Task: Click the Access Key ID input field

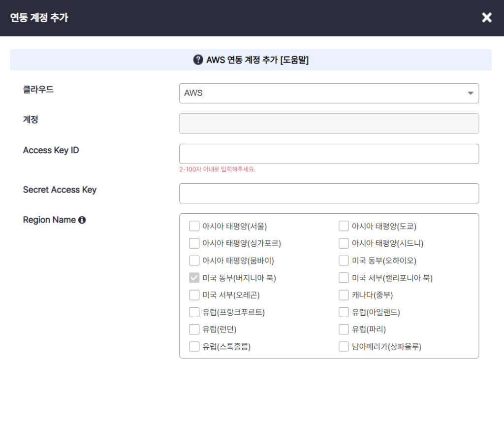Action: (x=329, y=154)
